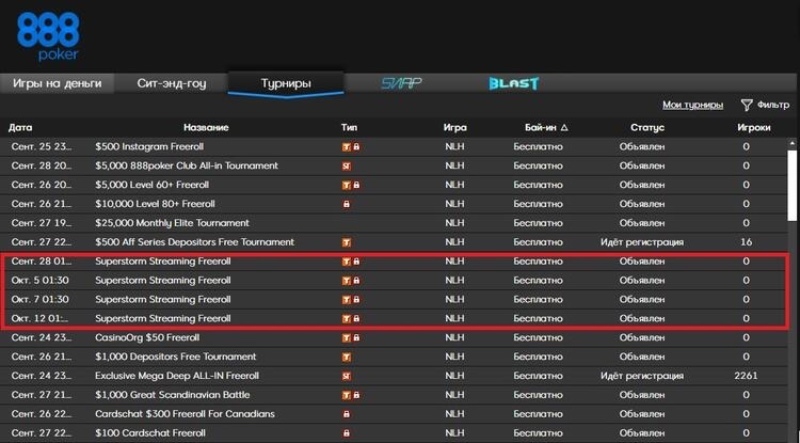The width and height of the screenshot is (800, 443).
Task: Sort by Игра column header
Action: point(455,128)
